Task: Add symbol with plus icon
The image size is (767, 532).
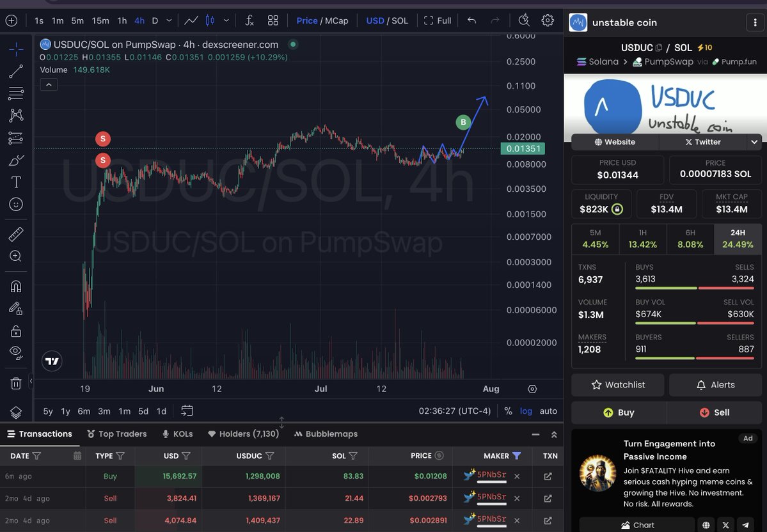Action: [x=12, y=20]
